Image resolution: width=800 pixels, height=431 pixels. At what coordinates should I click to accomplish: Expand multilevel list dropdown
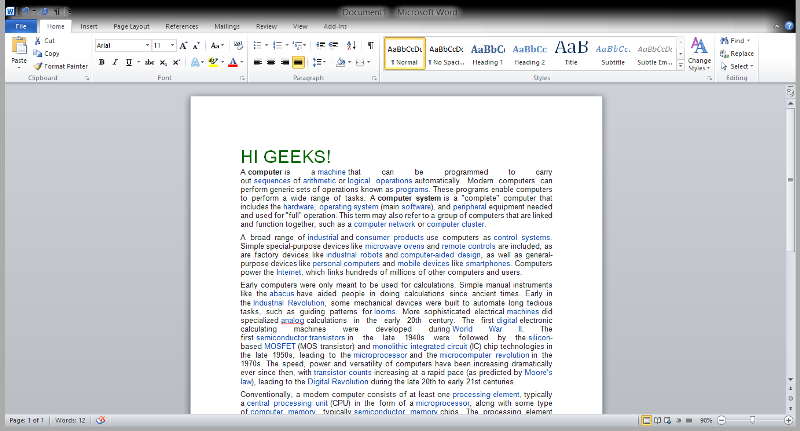click(305, 45)
